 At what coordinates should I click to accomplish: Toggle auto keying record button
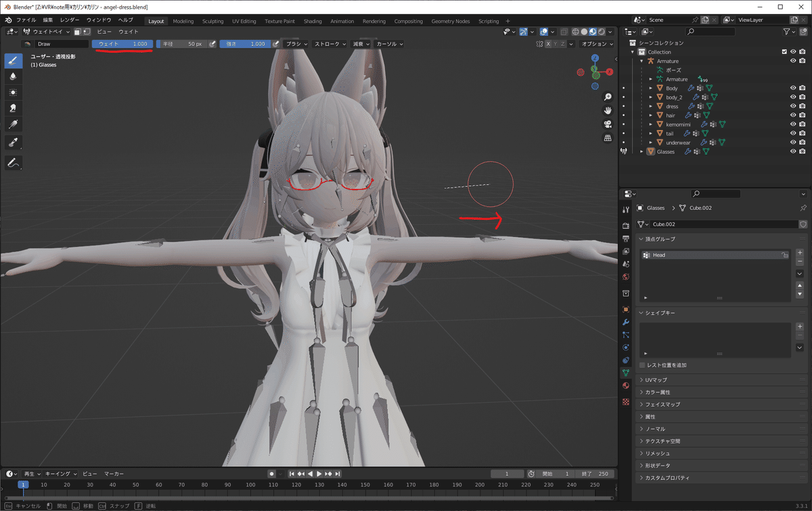tap(271, 474)
